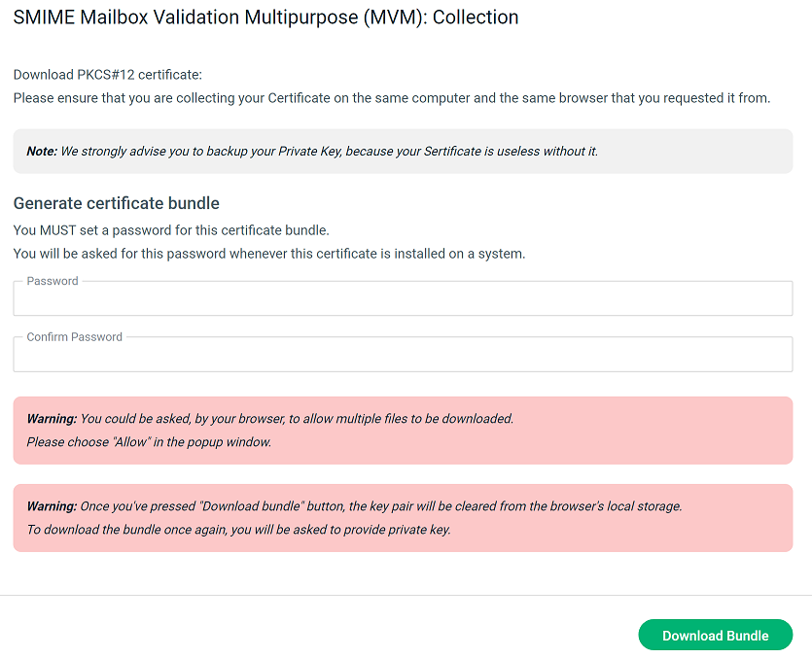This screenshot has width=812, height=658.
Task: Click the horizontal divider above Download Bundle
Action: point(406,596)
